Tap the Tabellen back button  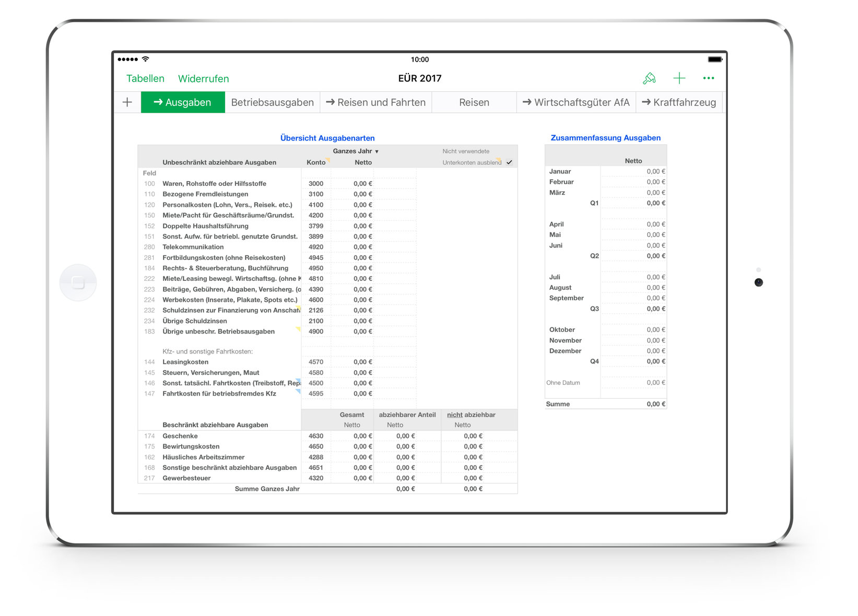[145, 79]
